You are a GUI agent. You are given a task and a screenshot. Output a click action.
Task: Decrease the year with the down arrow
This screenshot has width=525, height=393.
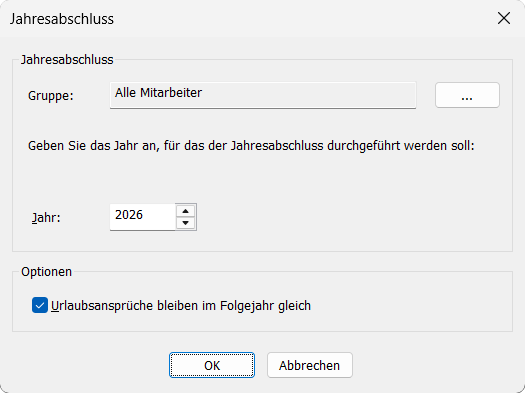pyautogui.click(x=185, y=223)
